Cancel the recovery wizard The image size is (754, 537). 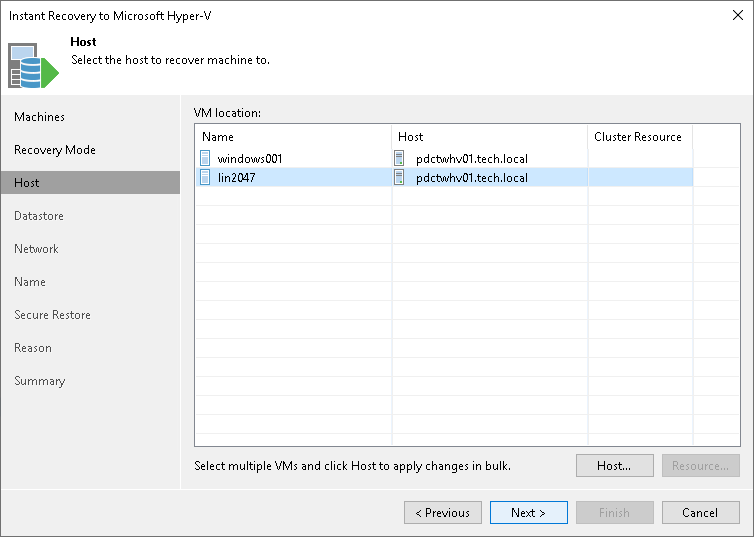[700, 512]
